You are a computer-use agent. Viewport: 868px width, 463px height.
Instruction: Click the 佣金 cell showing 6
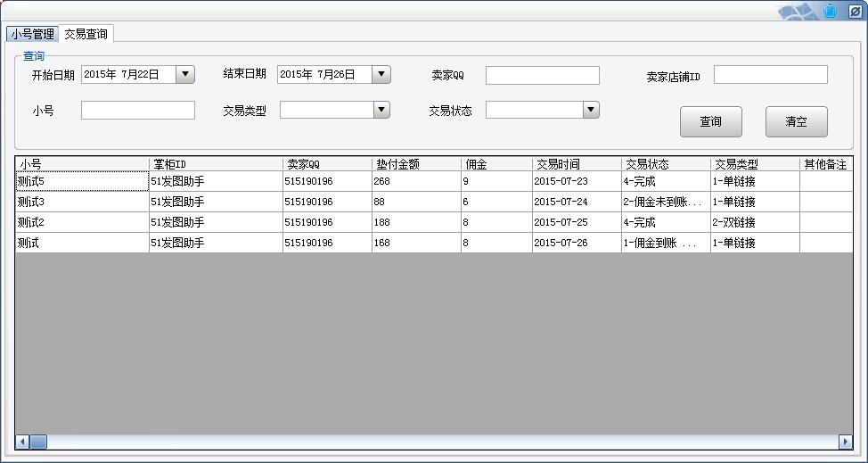(x=496, y=202)
